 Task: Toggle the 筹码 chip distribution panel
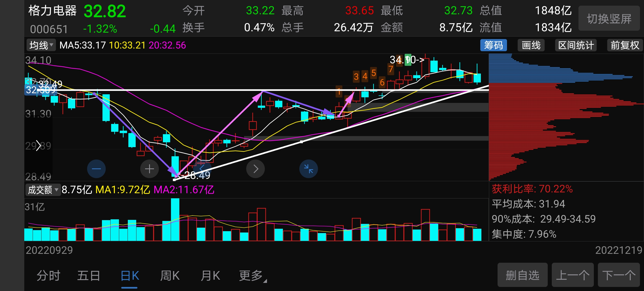(494, 45)
